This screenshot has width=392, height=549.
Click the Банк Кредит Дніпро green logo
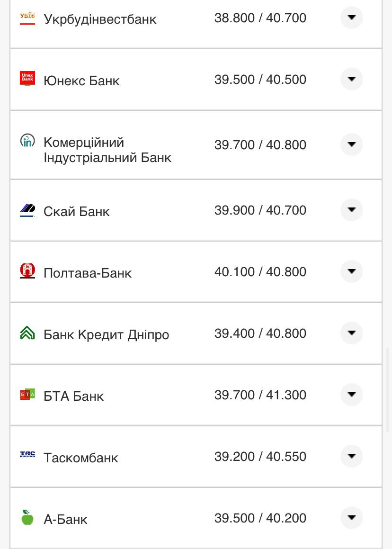point(27,333)
